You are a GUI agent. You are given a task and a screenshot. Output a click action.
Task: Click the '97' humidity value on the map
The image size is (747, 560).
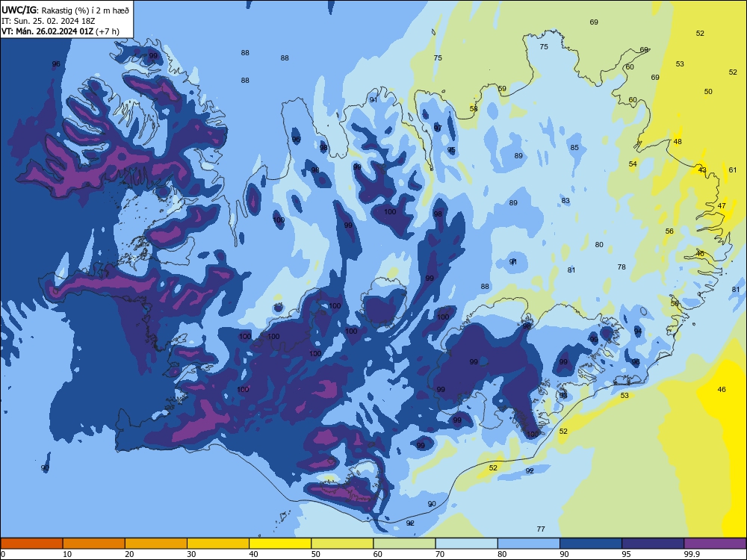438,128
